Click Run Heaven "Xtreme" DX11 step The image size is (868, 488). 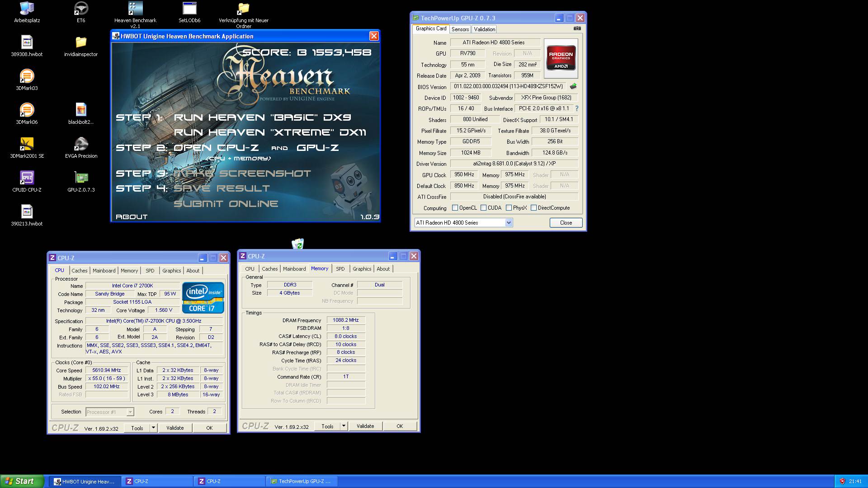pyautogui.click(x=270, y=132)
